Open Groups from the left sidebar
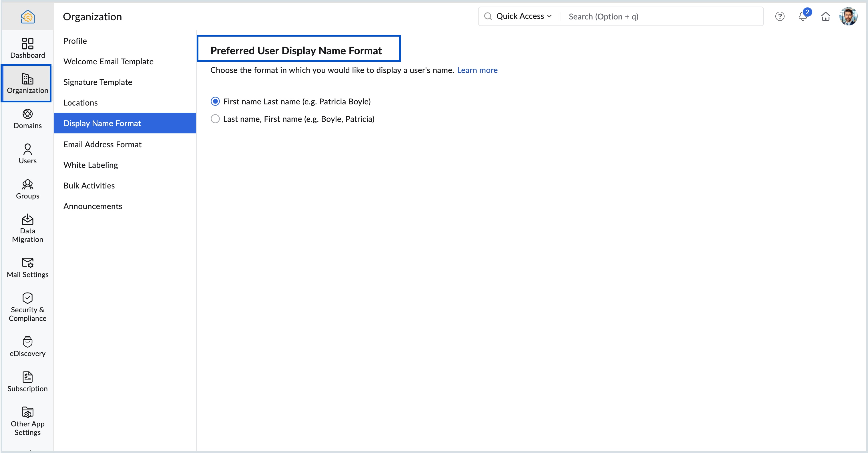 [27, 189]
